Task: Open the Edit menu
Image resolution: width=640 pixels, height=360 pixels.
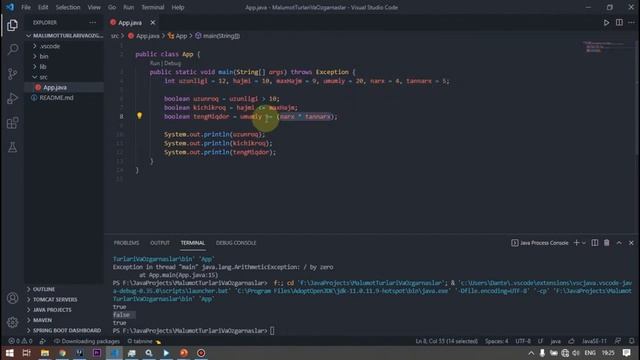Action: 43,7
